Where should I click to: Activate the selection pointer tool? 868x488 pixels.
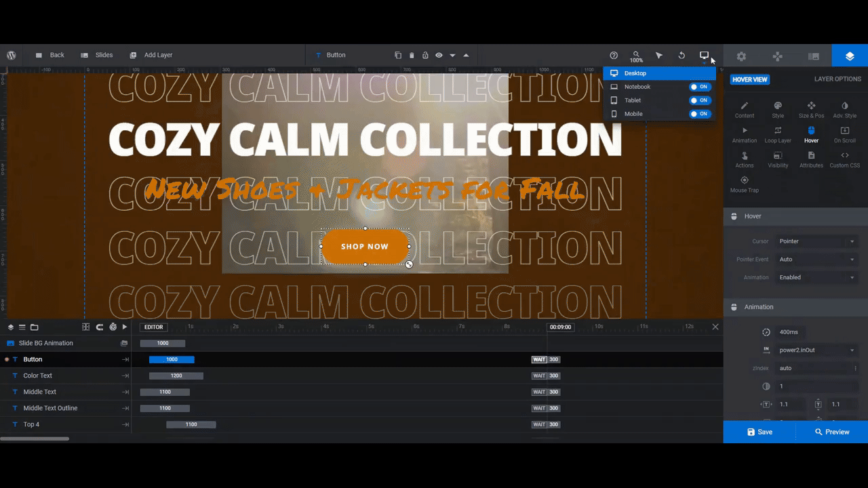(658, 55)
